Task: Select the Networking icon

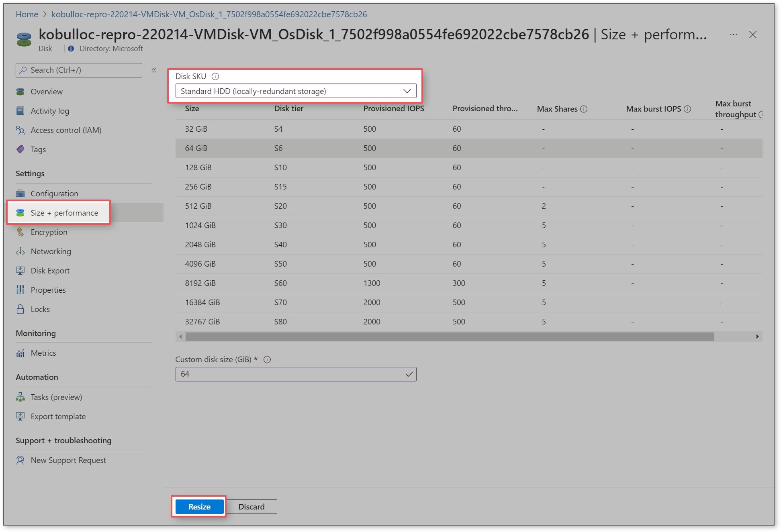Action: pos(20,251)
